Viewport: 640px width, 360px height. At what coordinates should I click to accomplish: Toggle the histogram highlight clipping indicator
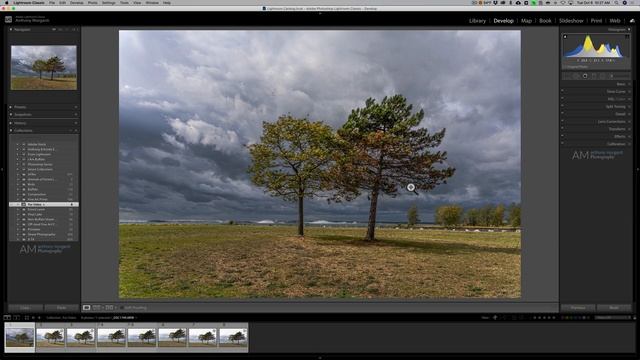pos(627,37)
